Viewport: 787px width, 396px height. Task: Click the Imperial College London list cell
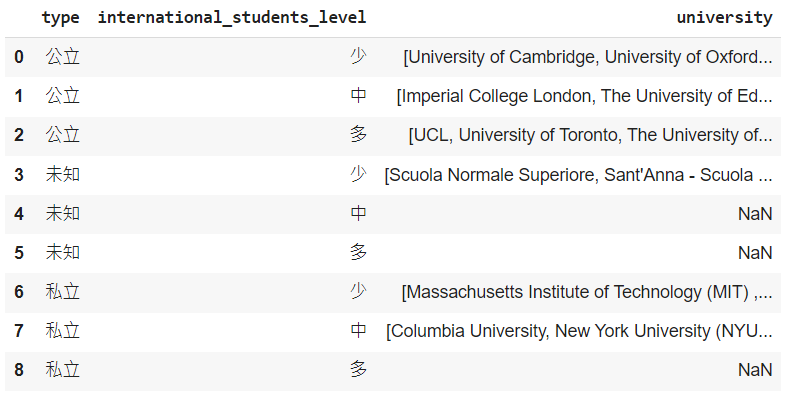click(x=584, y=96)
